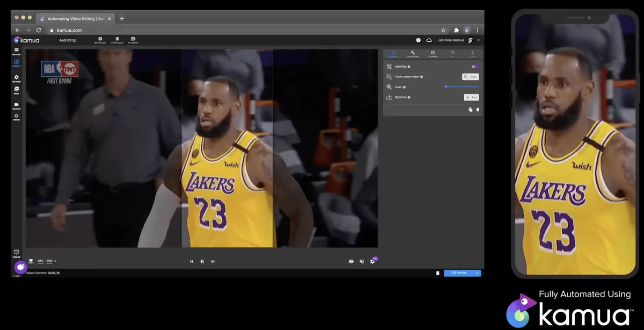Create a New Project
644x330 pixels.
coord(100,40)
